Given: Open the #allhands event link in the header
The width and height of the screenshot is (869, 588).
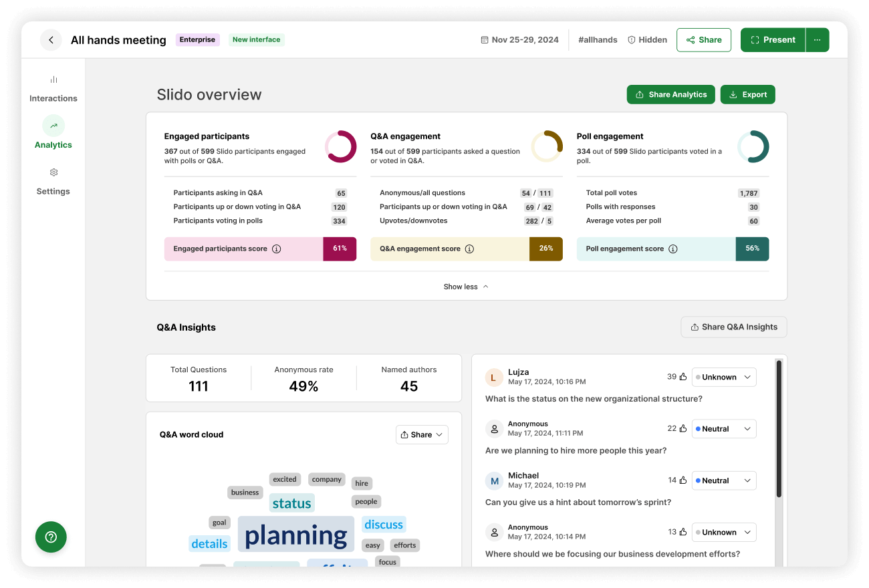Looking at the screenshot, I should tap(598, 39).
